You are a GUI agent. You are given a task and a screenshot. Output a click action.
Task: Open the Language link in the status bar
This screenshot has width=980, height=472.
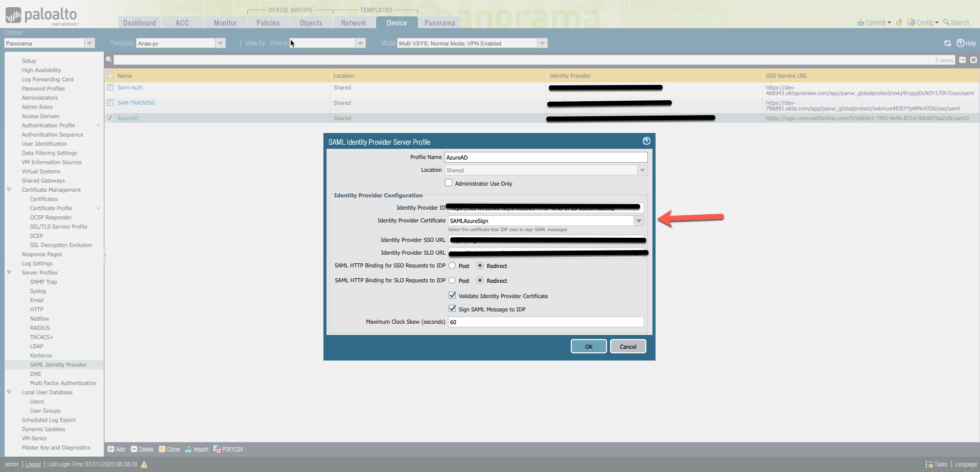(x=966, y=464)
